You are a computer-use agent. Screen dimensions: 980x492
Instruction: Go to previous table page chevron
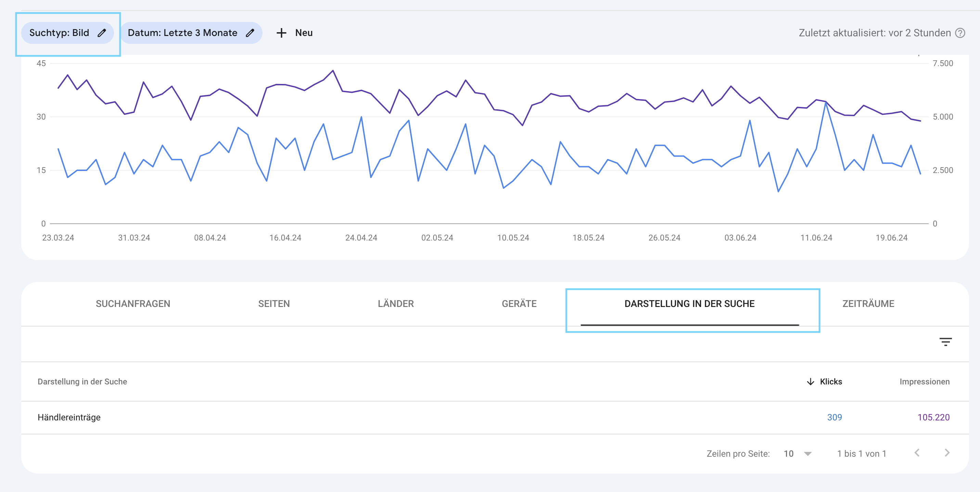coord(917,453)
